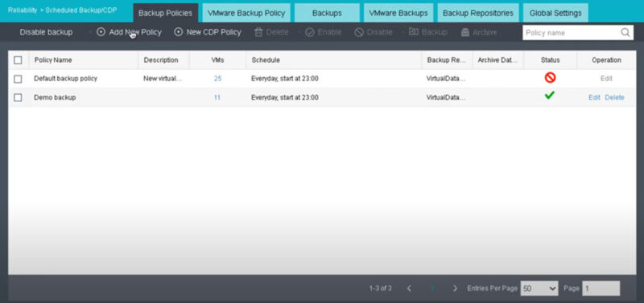Click the current page number 1
Viewport: 644px width, 303px height.
tap(432, 289)
